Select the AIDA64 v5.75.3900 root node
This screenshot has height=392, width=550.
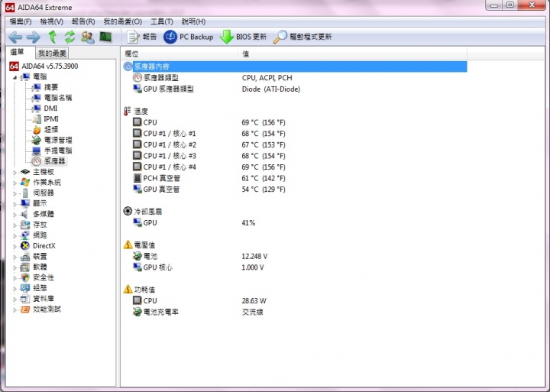coord(44,66)
